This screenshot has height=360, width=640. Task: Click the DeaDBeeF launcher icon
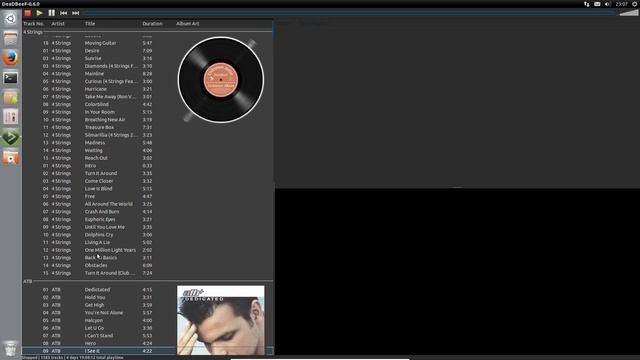click(11, 137)
